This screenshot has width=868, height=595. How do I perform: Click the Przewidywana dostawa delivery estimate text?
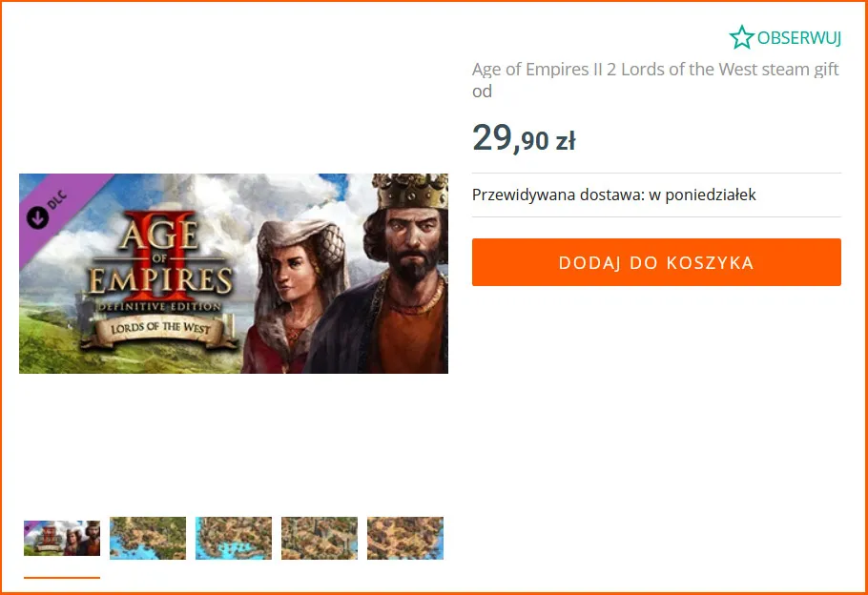[614, 195]
